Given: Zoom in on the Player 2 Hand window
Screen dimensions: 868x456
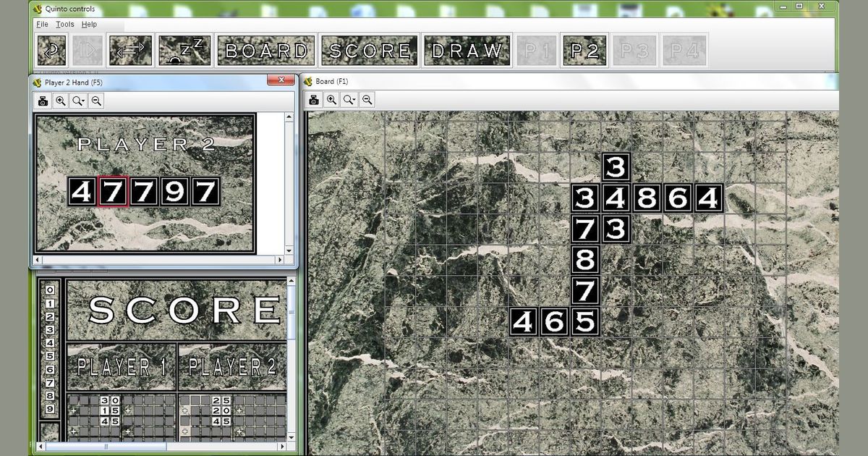Looking at the screenshot, I should point(61,101).
